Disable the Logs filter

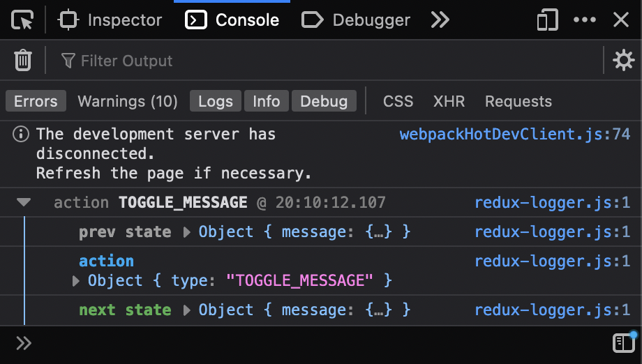215,101
